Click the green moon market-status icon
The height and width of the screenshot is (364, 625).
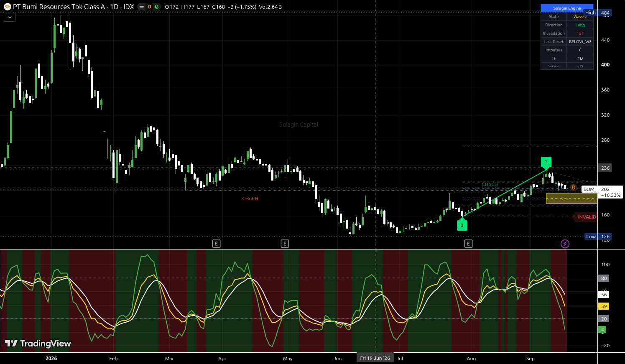pos(157,7)
